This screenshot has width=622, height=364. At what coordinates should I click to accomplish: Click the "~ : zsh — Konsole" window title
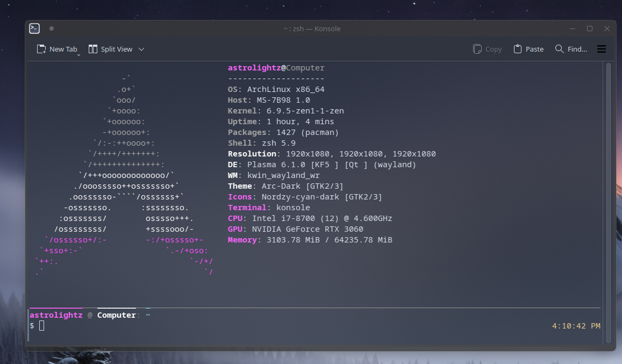point(312,28)
